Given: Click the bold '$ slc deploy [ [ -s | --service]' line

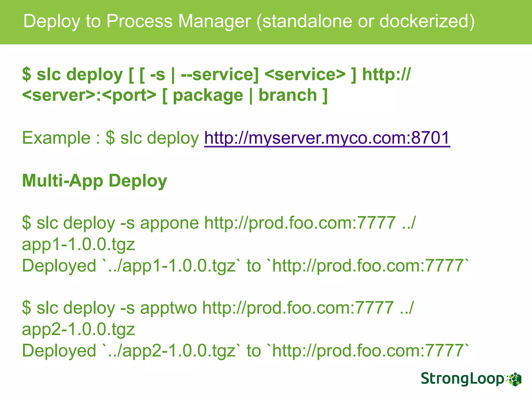Looking at the screenshot, I should click(x=216, y=75).
